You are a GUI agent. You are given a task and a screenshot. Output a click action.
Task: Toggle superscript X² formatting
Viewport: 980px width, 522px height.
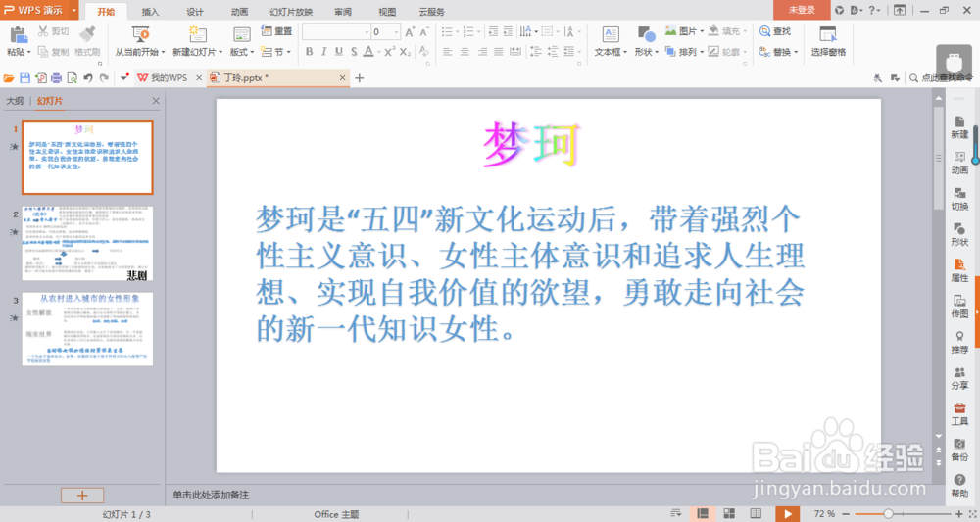click(x=389, y=52)
